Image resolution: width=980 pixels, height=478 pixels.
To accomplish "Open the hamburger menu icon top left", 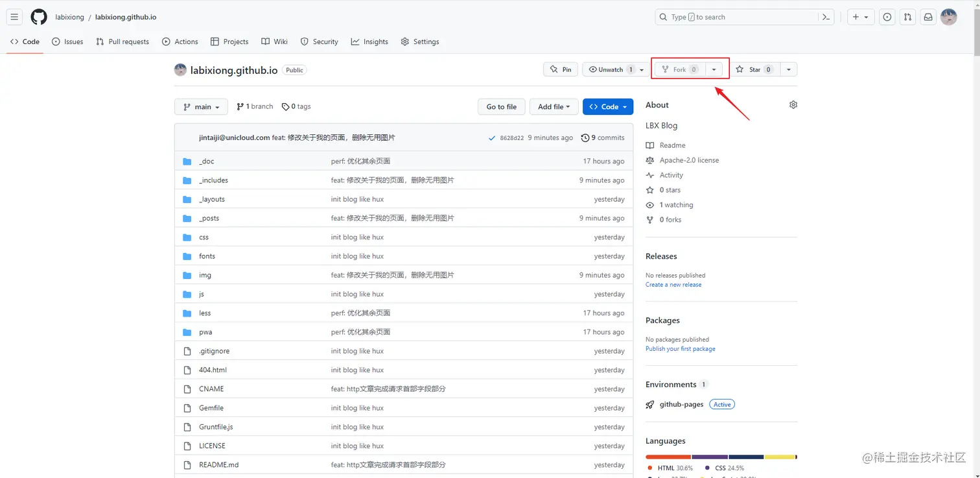I will point(14,17).
